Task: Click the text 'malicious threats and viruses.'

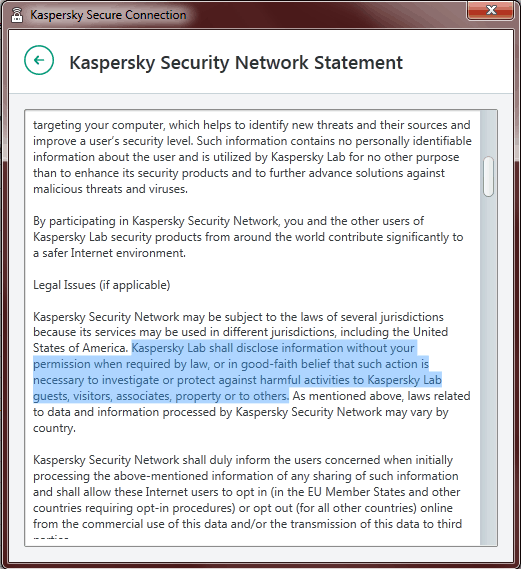Action: (x=110, y=189)
